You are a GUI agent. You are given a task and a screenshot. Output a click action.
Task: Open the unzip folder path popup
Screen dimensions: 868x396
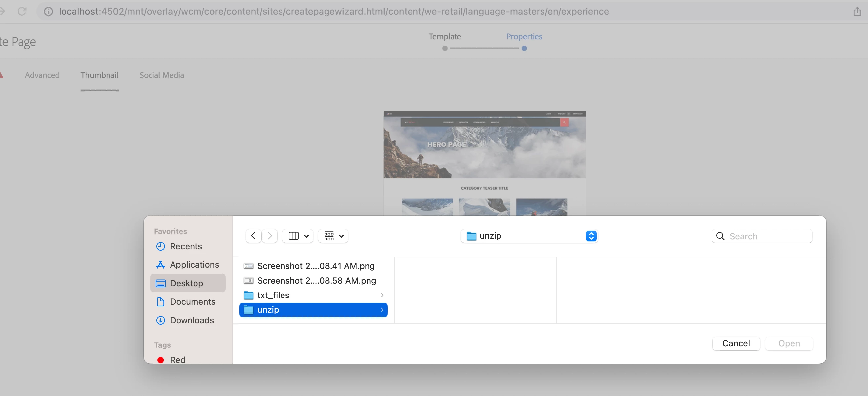529,236
